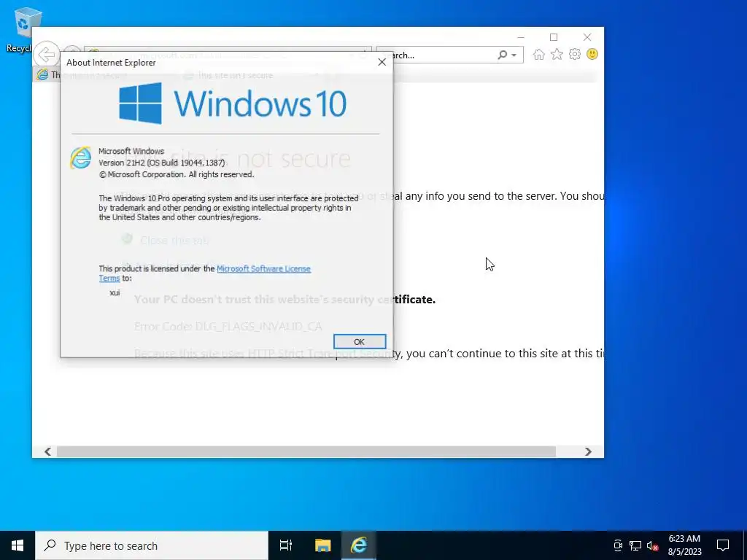Viewport: 747px width, 560px height.
Task: Open the Tools gear menu in Internet Explorer
Action: pyautogui.click(x=575, y=54)
